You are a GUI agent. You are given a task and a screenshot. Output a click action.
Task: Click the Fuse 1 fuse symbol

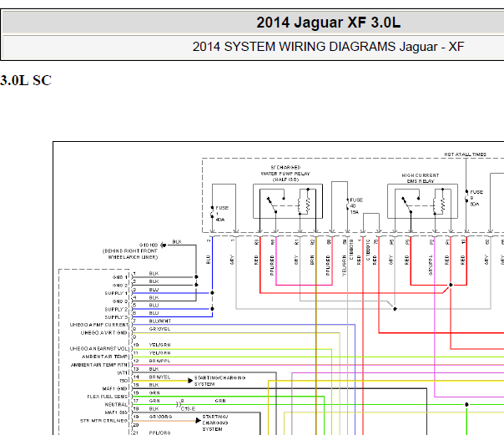tap(212, 212)
